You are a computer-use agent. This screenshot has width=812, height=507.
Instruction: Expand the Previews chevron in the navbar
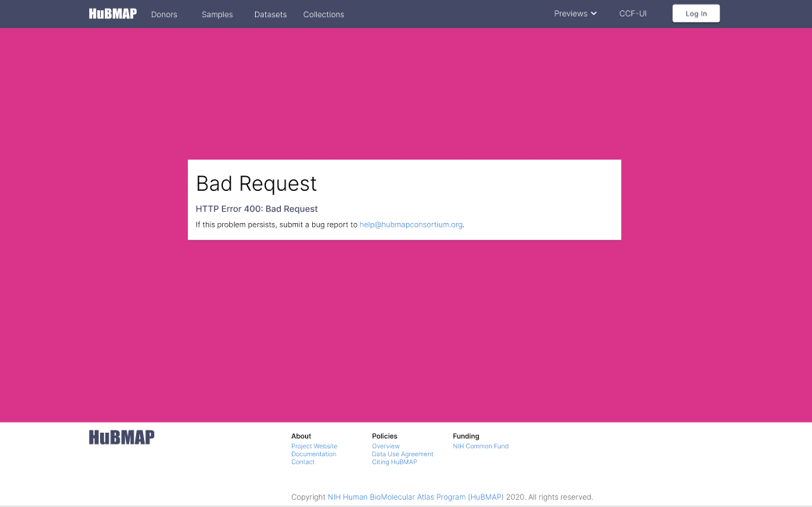(595, 13)
